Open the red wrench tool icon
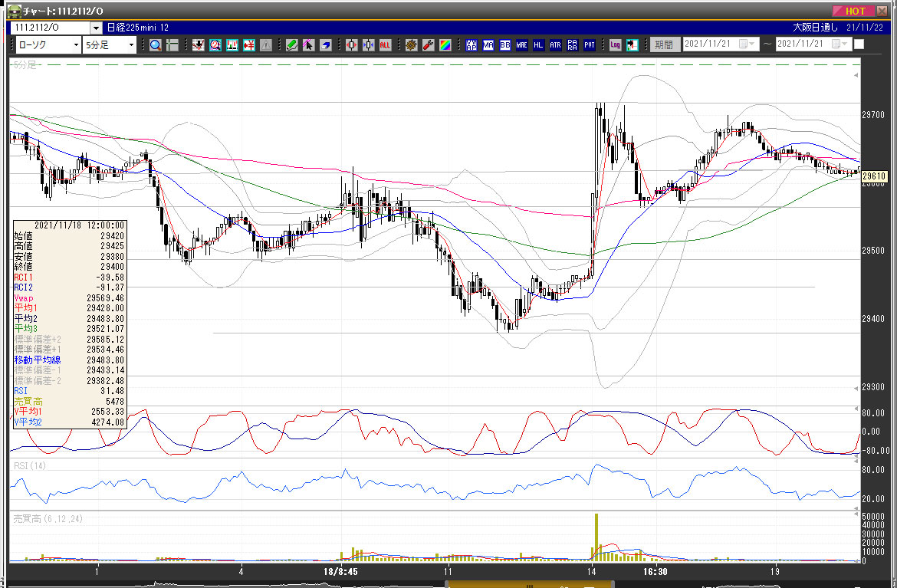Screen dimensions: 897x588 (428, 44)
